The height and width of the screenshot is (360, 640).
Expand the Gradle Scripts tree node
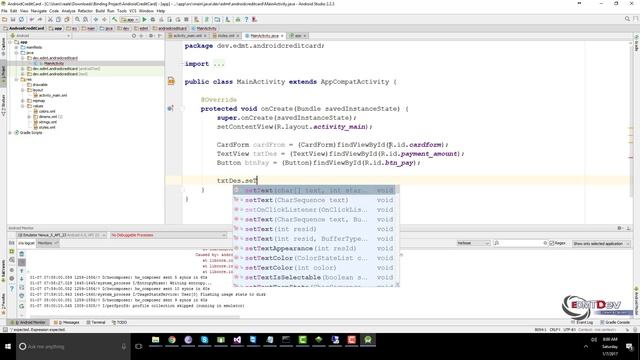pyautogui.click(x=10, y=133)
